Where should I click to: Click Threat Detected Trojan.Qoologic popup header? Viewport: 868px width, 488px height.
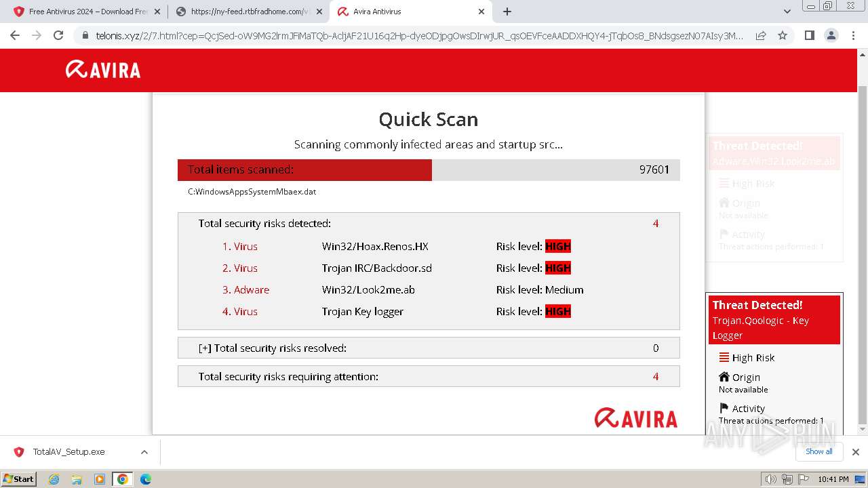coord(774,320)
